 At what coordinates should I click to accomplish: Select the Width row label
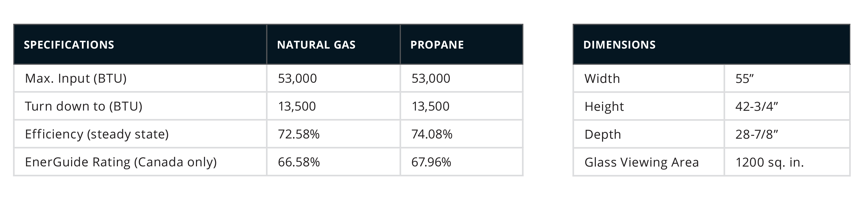602,79
